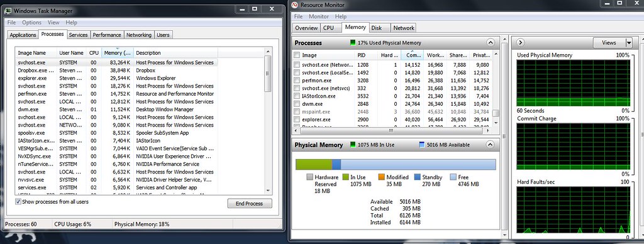Switch to the Networking tab
Screen dimensions: 644x244
(139, 35)
